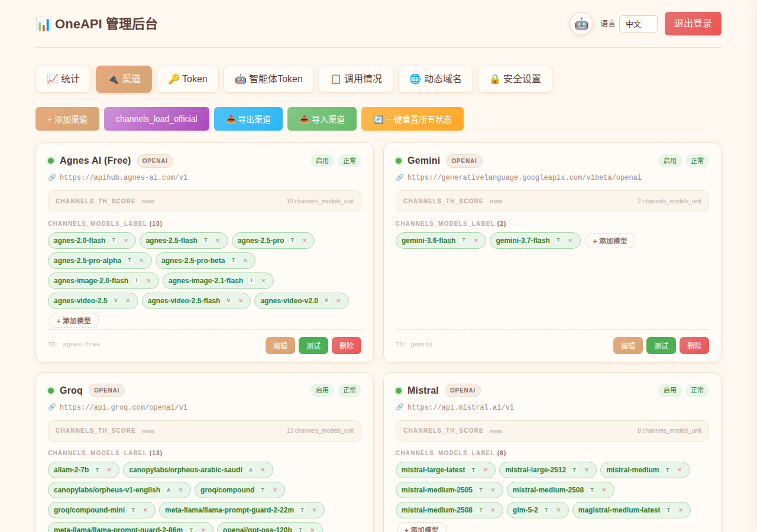757x532 pixels.
Task: Open the 语言 language dropdown
Action: pyautogui.click(x=638, y=24)
